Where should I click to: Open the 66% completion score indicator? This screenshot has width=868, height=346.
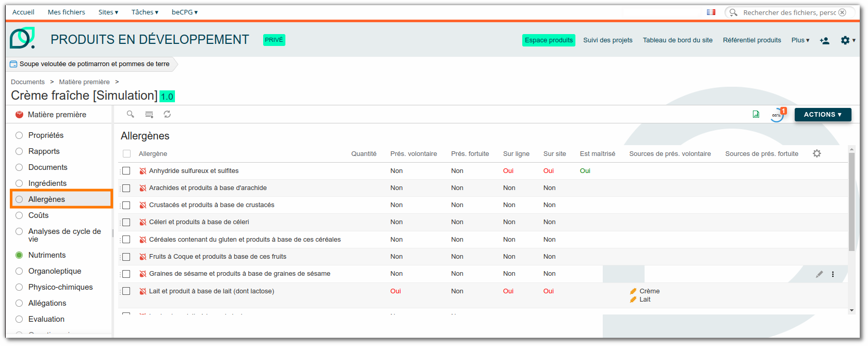pos(777,115)
